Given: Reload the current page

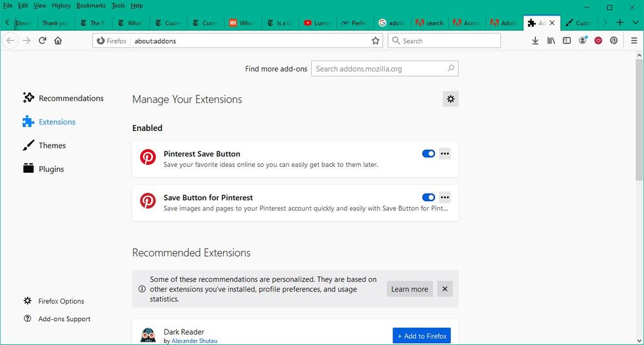Looking at the screenshot, I should coord(43,41).
